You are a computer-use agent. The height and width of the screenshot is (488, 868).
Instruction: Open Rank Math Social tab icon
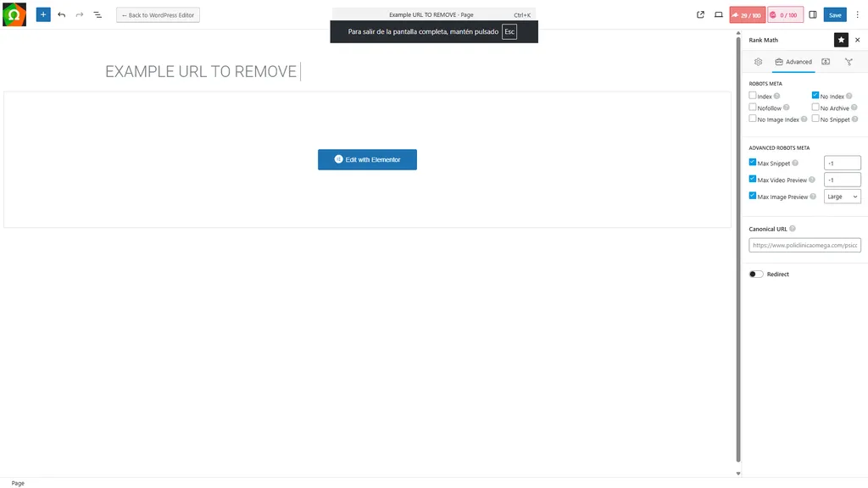click(849, 62)
